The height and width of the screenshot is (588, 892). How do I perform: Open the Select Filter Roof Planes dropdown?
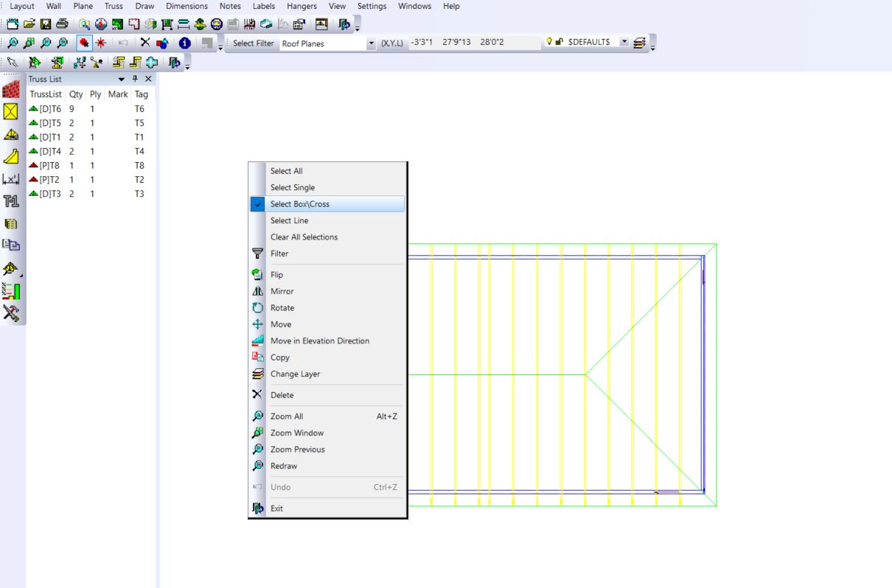371,43
